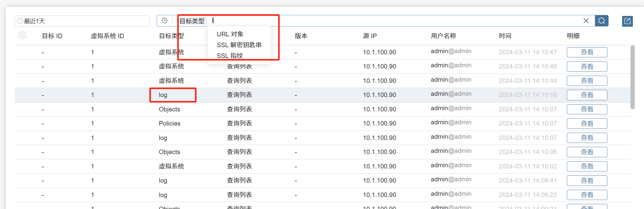The width and height of the screenshot is (644, 209).
Task: Click 查看 for the 14:09:41 entry
Action: (x=587, y=181)
